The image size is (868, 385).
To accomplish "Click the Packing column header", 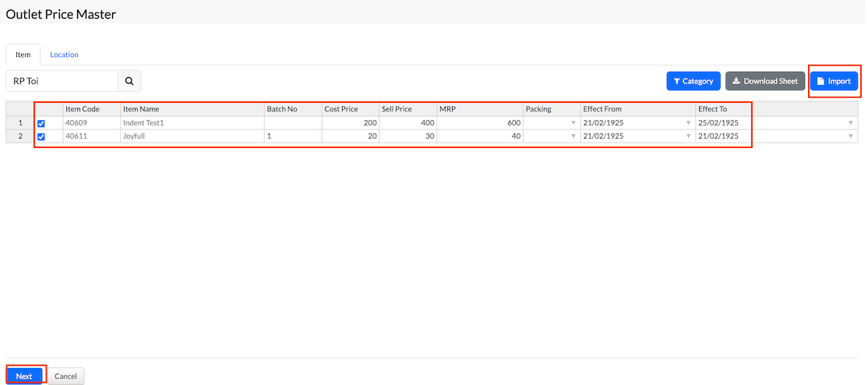I will click(552, 109).
